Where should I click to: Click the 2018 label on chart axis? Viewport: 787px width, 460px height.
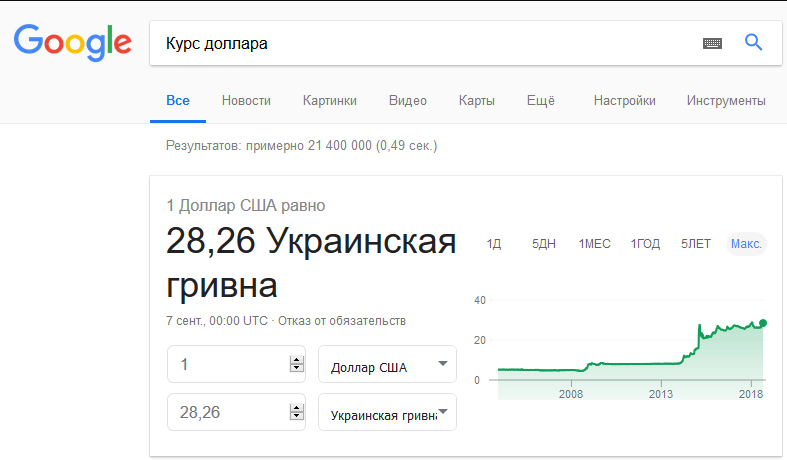[751, 394]
